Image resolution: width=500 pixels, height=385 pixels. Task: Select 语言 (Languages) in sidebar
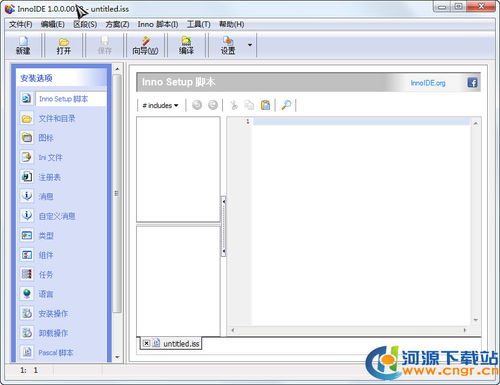[x=46, y=294]
